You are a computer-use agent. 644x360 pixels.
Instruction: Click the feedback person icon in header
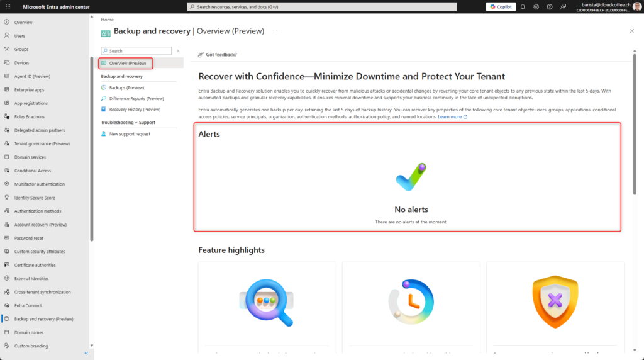(563, 6)
